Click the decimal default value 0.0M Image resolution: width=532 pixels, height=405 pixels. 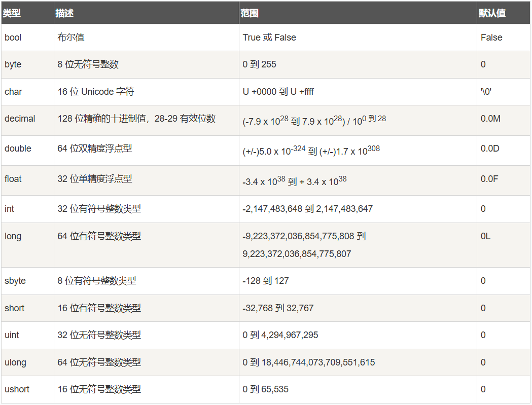coord(490,119)
